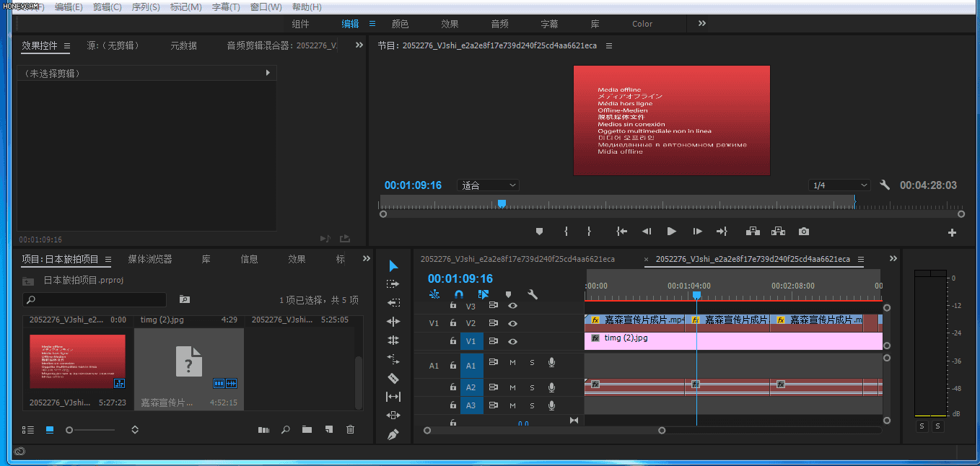Image resolution: width=980 pixels, height=466 pixels.
Task: Open the 媒体浏览器 tab
Action: [x=150, y=259]
